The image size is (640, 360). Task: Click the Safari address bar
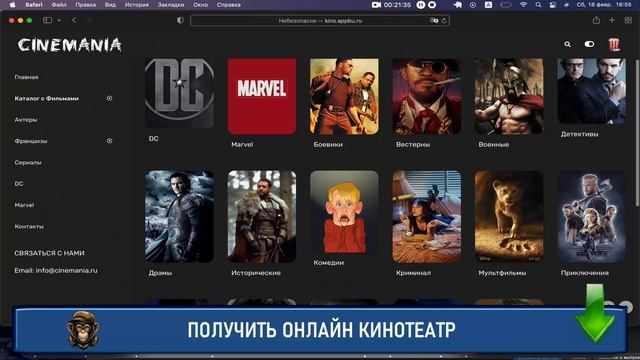320,20
